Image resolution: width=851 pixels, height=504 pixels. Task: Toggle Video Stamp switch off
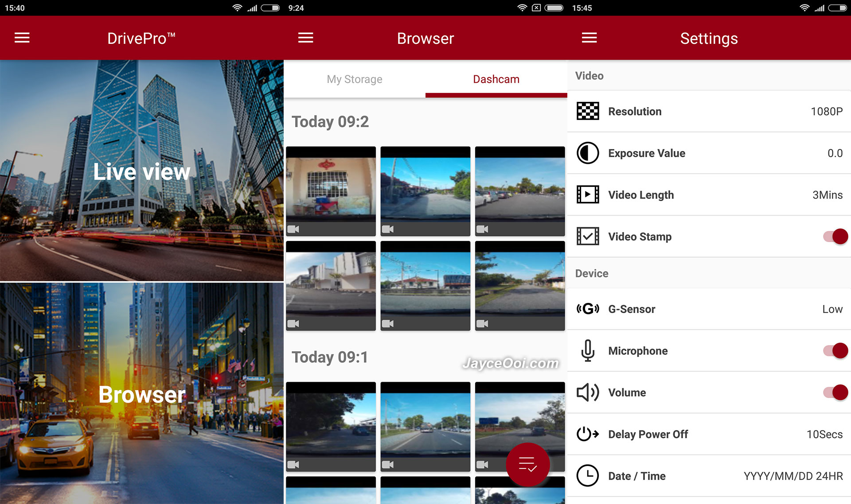[835, 236]
